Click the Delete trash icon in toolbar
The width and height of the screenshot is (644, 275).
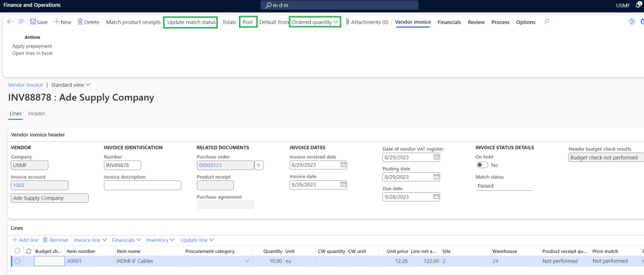pyautogui.click(x=80, y=22)
